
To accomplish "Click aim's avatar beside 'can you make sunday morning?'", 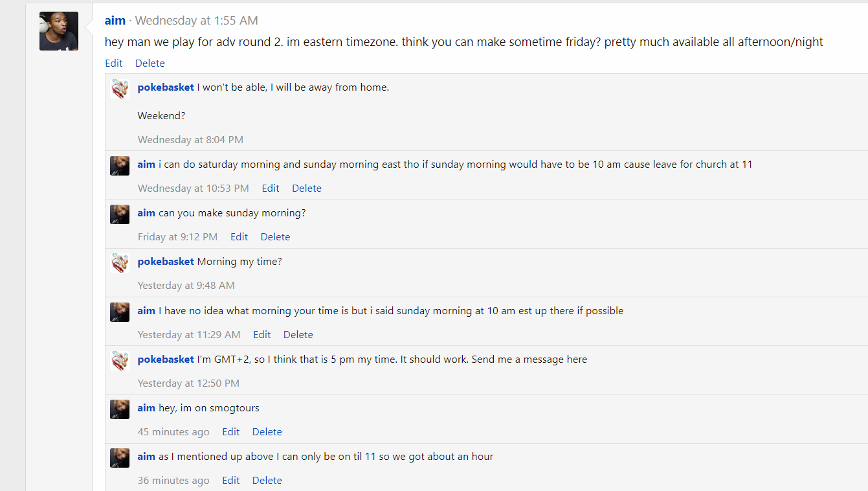I will point(120,214).
